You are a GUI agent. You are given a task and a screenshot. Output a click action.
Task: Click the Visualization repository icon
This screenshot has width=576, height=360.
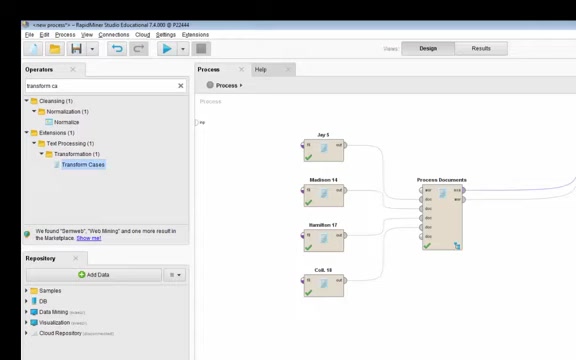coord(34,323)
